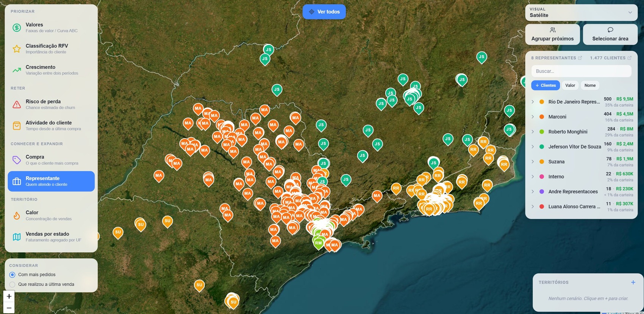Image resolution: width=644 pixels, height=314 pixels.
Task: Click the Vendas por estado map icon
Action: [x=17, y=237]
